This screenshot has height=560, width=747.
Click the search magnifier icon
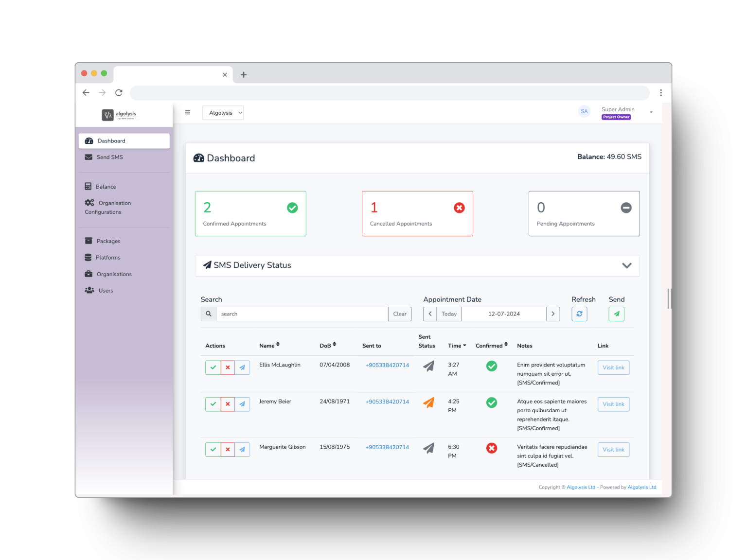pyautogui.click(x=209, y=314)
